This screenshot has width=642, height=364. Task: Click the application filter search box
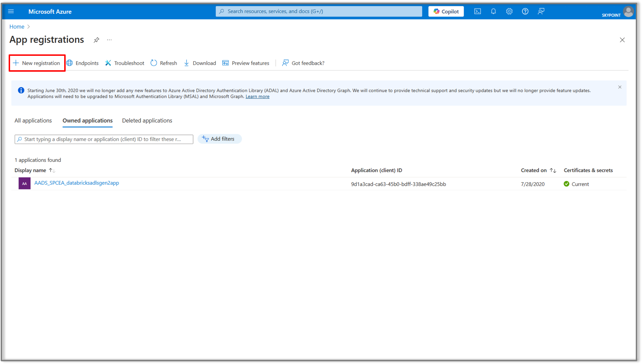coord(104,139)
